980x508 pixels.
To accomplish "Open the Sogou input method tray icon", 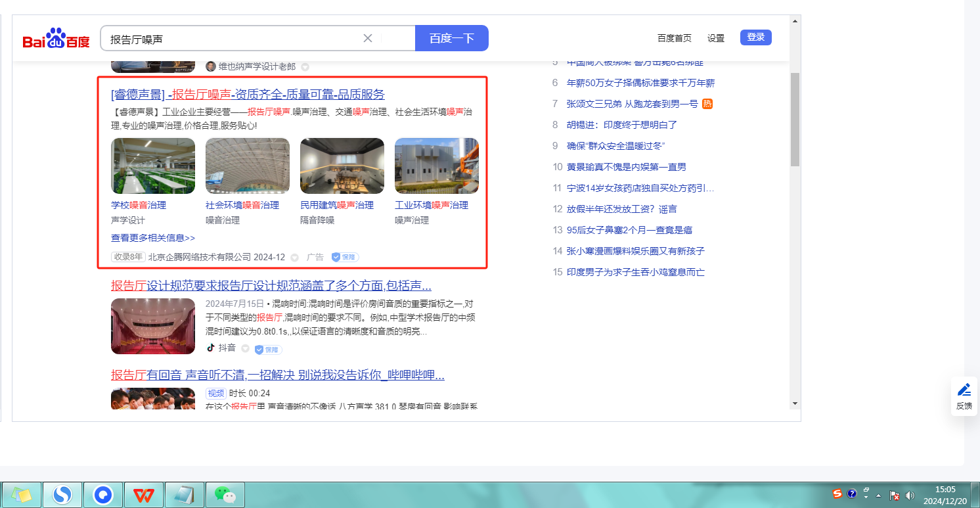I will (x=837, y=494).
